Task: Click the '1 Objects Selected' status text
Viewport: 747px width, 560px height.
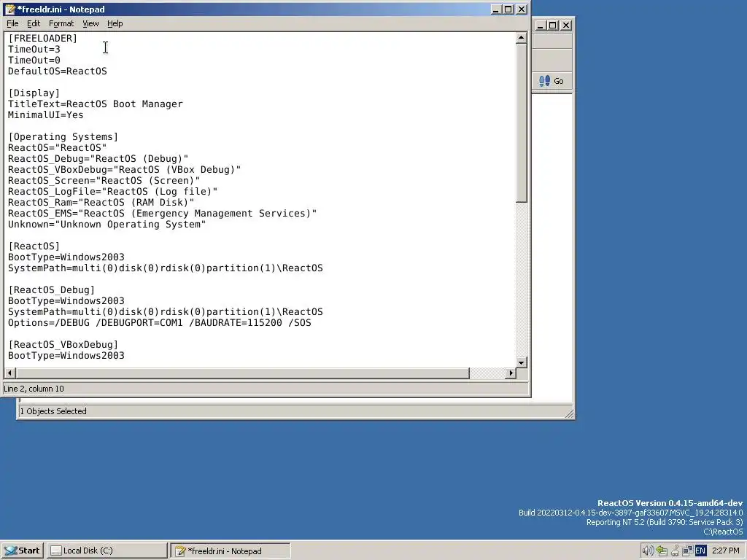Action: tap(53, 411)
